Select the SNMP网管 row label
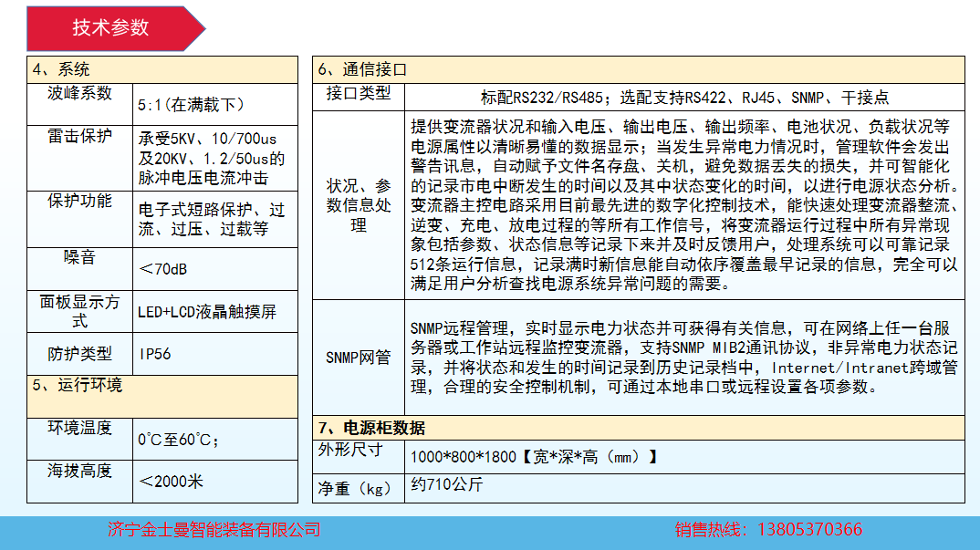Viewport: 980px width, 550px height. click(358, 358)
